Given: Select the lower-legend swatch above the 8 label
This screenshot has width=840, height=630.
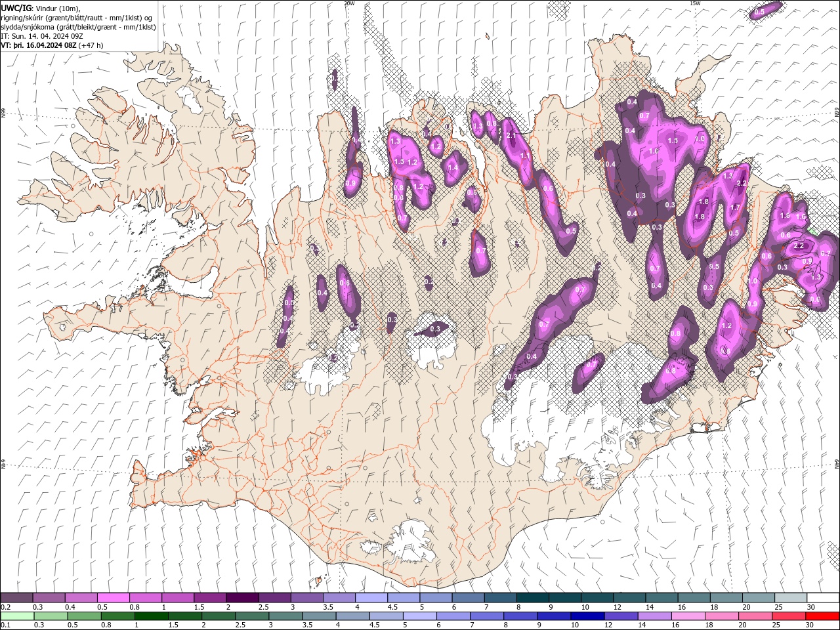Looking at the screenshot, I should click(x=520, y=616).
